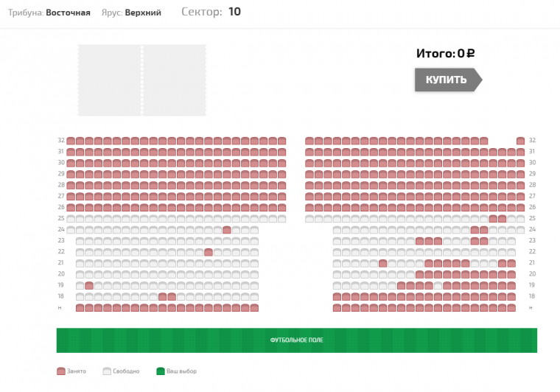
Task: Select the free seat between occupied seats in right block row 19
Action: [x=438, y=285]
